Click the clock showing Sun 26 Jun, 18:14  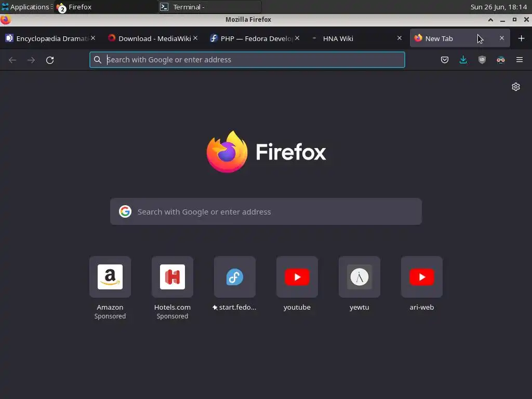pos(498,7)
